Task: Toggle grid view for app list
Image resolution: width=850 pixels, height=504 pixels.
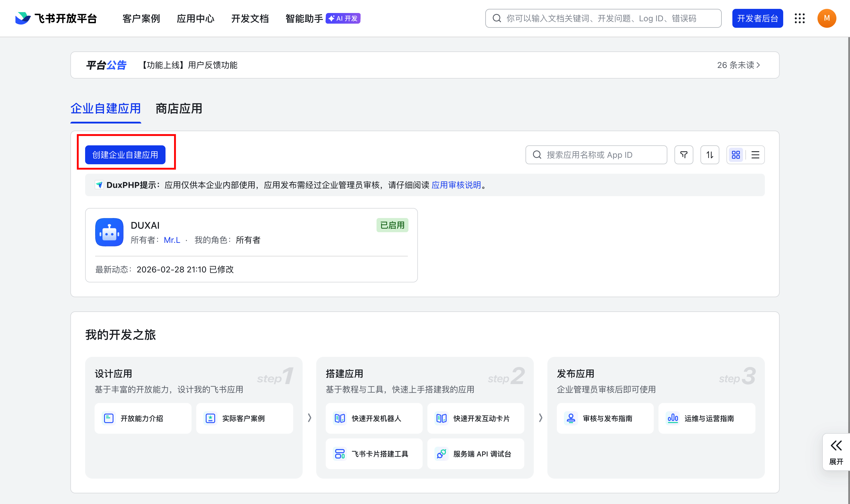Action: click(x=736, y=155)
